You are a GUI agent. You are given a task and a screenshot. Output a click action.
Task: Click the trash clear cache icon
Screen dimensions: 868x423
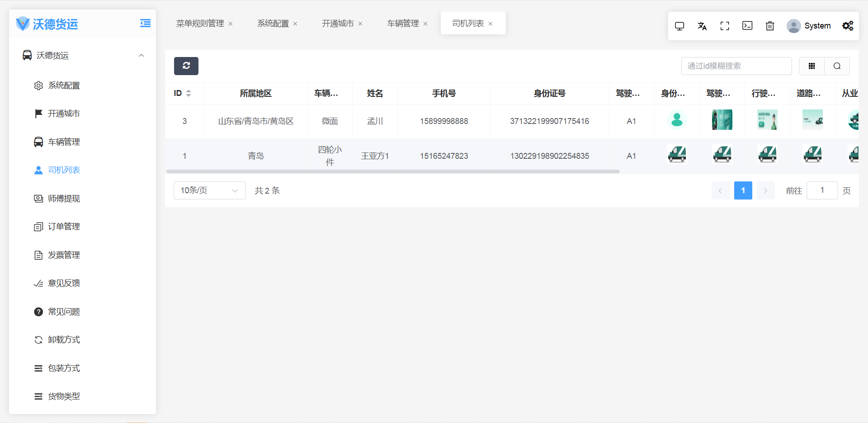[770, 26]
